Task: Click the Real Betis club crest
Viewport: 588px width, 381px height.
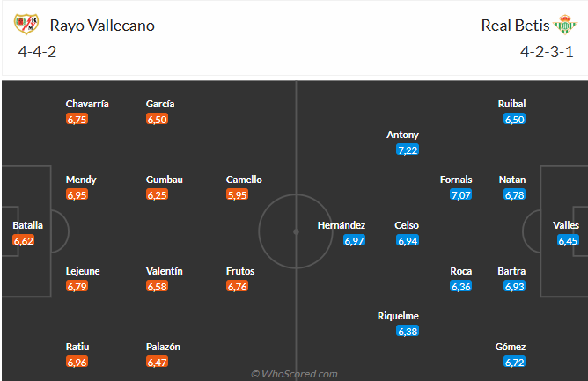Action: pos(562,25)
